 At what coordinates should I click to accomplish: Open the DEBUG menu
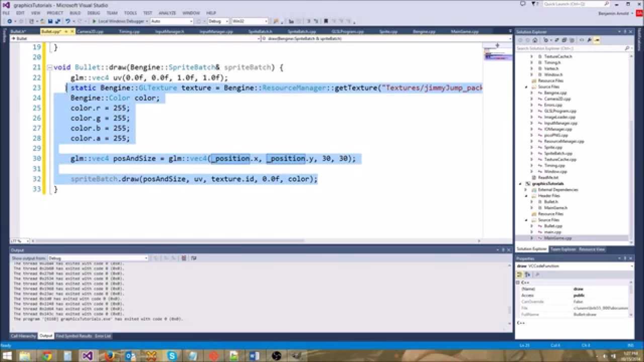coord(93,13)
